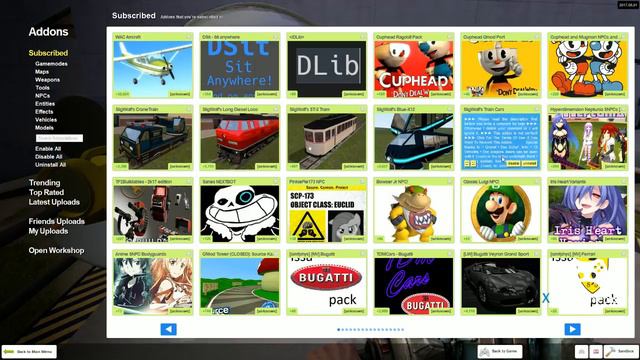Open Sligwolf's Blue-X12 train thumbnail
The width and height of the screenshot is (640, 360).
(x=413, y=141)
